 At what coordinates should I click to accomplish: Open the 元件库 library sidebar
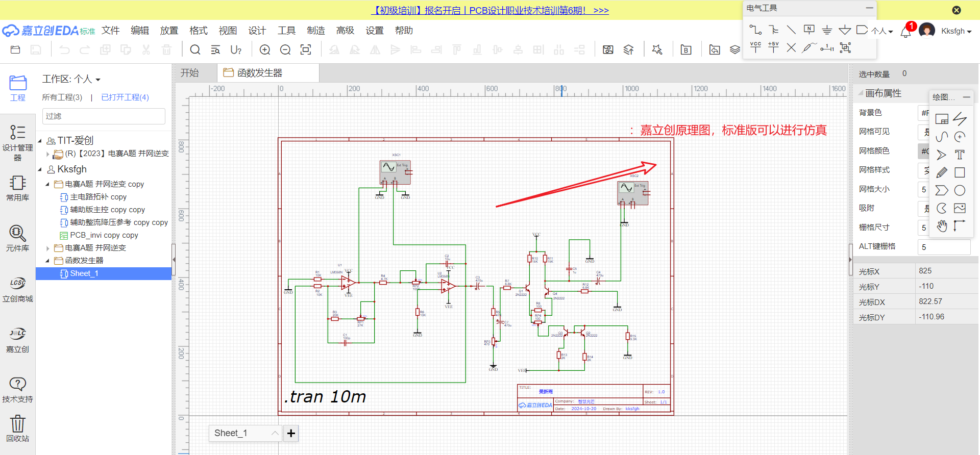point(17,238)
